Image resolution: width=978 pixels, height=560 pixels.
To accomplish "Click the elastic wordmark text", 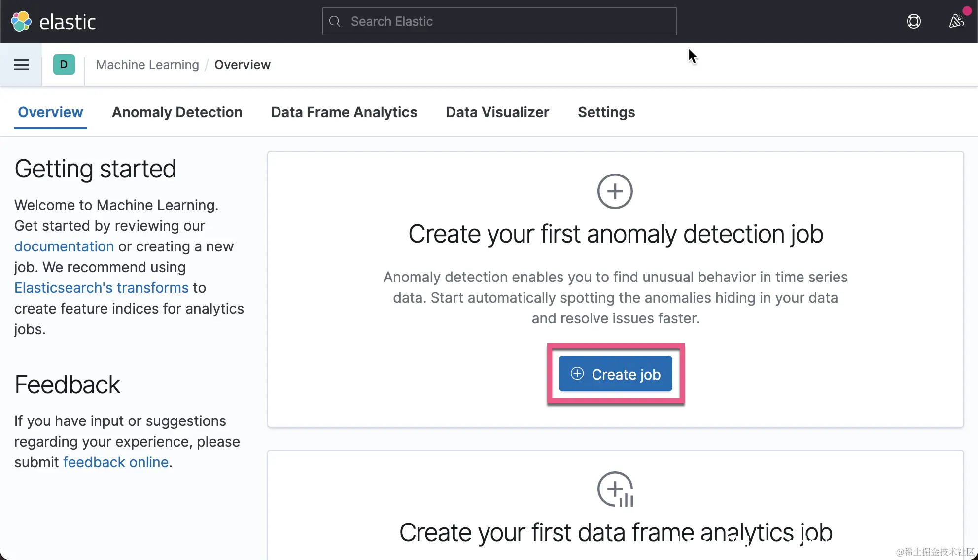I will pos(67,22).
